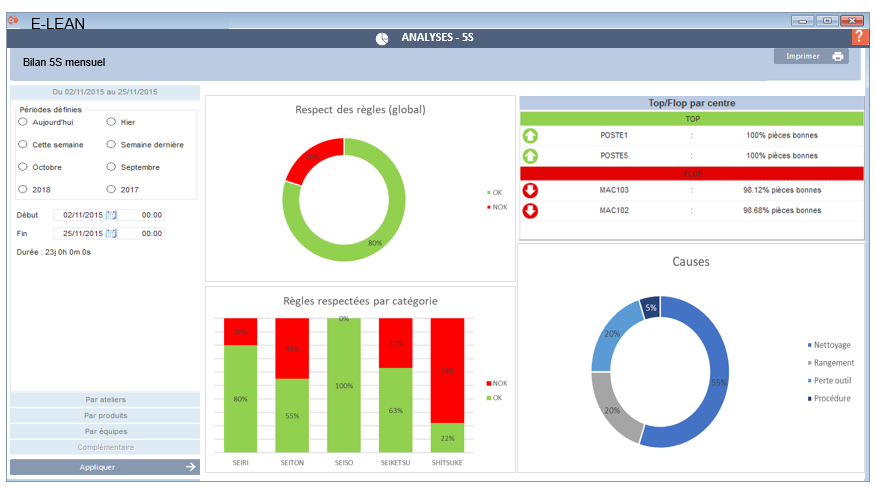
Task: Click the MAC102 row label
Action: 614,210
